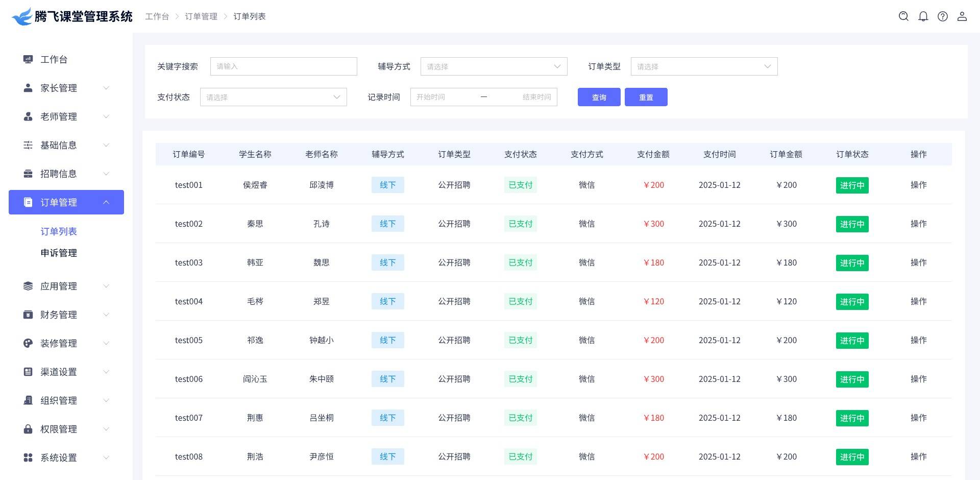The image size is (980, 480).
Task: Collapse the 订单管理 menu chevron
Action: (106, 202)
